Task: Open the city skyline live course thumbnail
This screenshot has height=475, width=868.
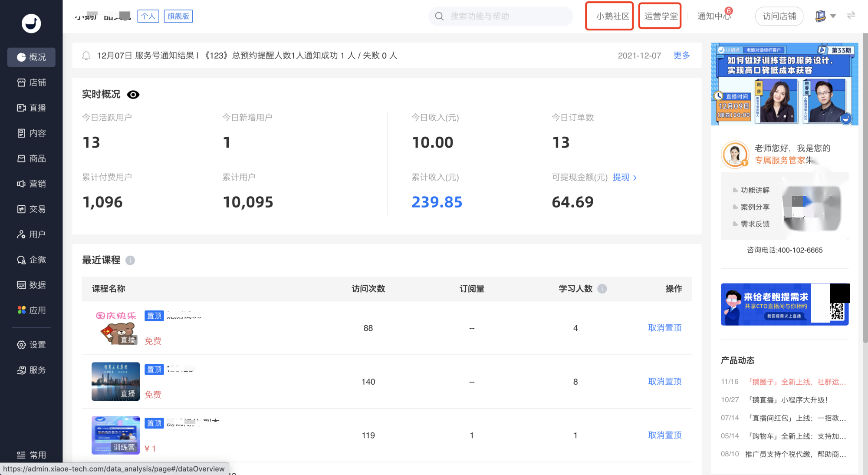Action: pos(115,382)
